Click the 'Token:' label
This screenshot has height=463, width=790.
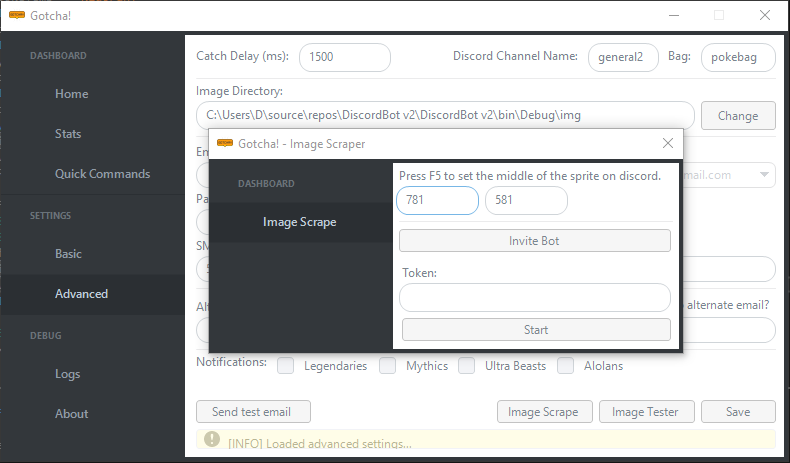pos(419,273)
